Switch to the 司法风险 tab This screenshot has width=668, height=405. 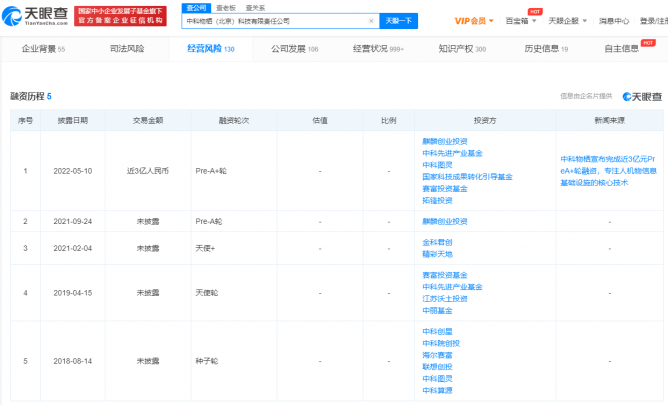pos(127,49)
